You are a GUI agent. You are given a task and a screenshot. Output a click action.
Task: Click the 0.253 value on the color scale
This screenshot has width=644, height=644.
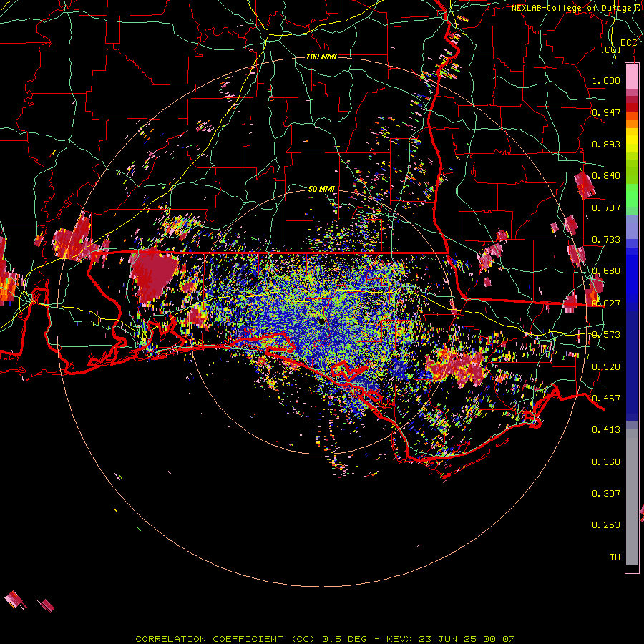click(x=606, y=525)
